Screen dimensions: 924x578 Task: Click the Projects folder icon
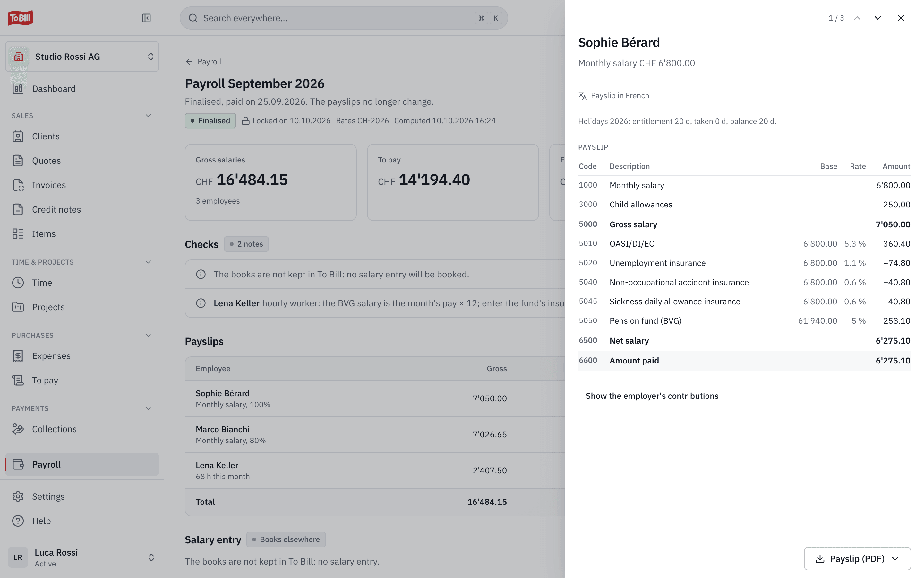[x=18, y=307]
